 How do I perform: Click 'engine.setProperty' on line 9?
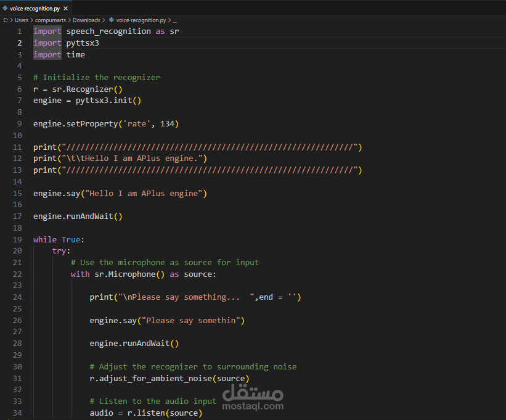76,123
